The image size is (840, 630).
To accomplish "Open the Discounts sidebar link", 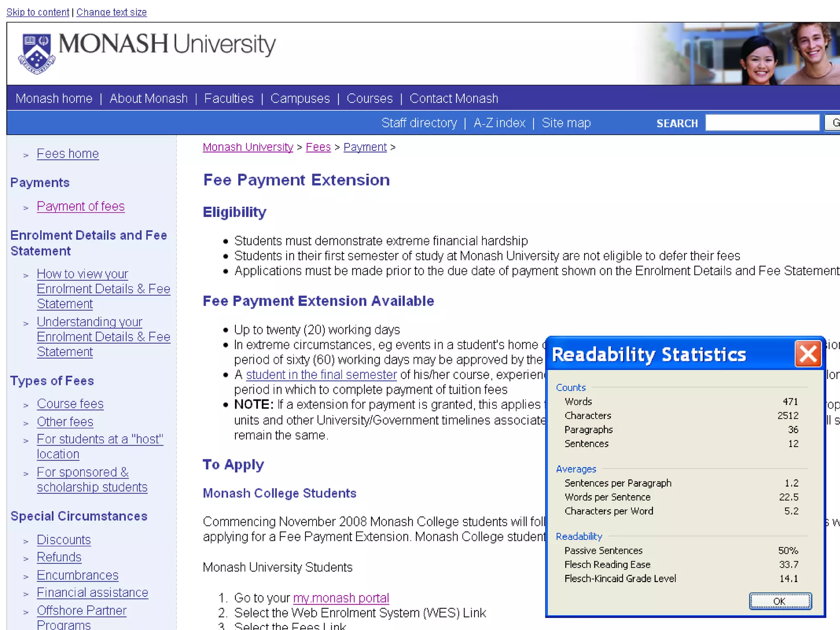I will 64,539.
